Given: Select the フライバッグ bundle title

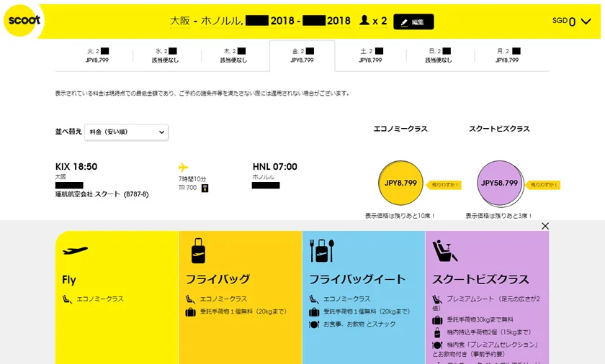Looking at the screenshot, I should click(x=218, y=279).
